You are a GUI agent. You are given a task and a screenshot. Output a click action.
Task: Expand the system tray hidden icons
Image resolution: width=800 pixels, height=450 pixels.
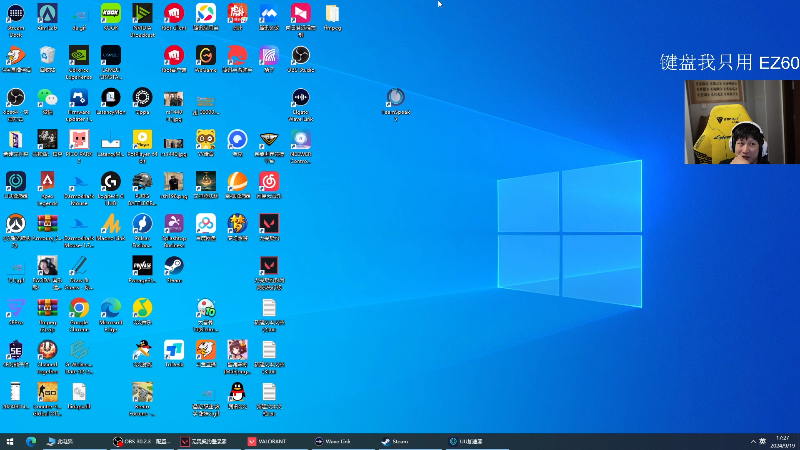tap(753, 441)
